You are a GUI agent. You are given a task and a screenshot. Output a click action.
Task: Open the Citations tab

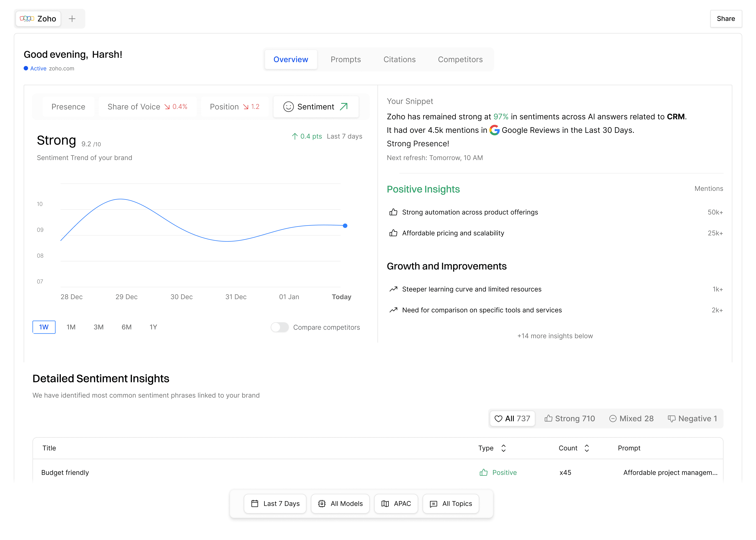click(x=400, y=60)
